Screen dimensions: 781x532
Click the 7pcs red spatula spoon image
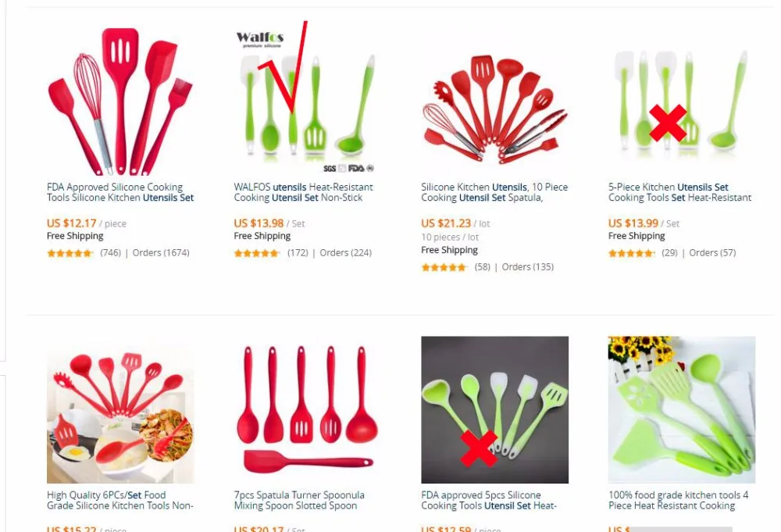pos(307,409)
